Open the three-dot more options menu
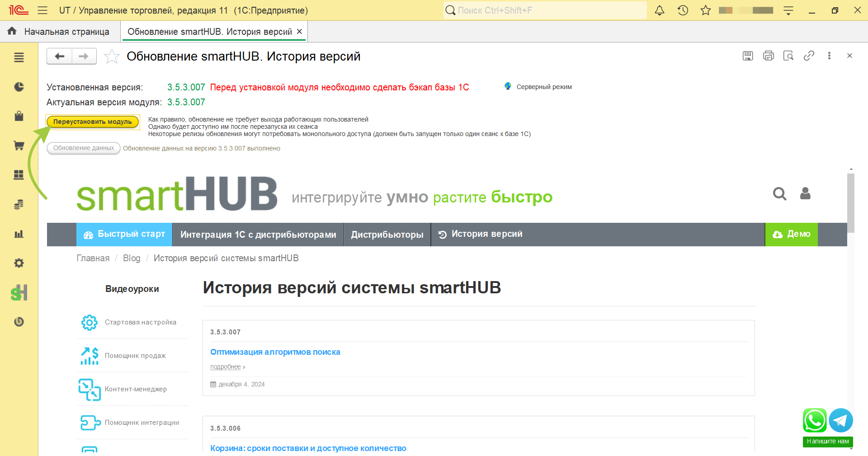The image size is (868, 456). click(829, 56)
